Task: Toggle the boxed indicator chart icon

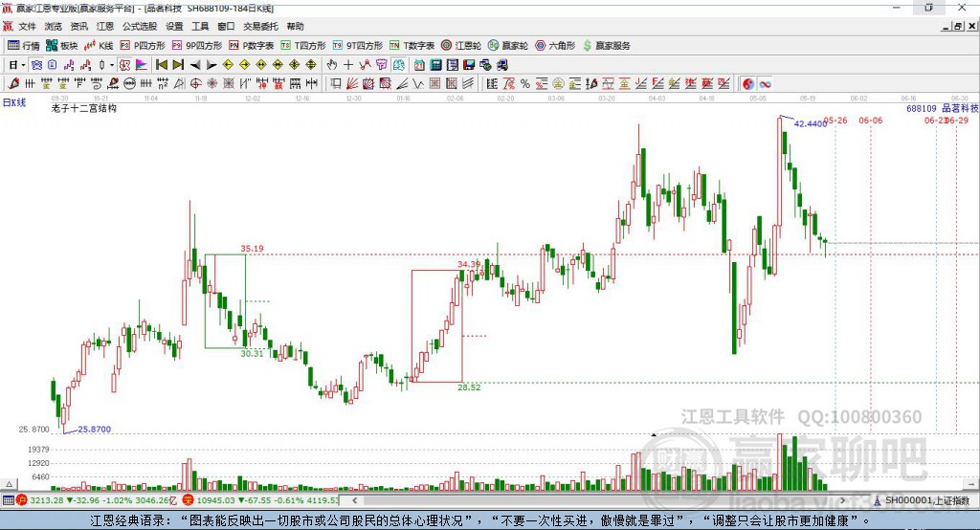Action: tap(124, 64)
